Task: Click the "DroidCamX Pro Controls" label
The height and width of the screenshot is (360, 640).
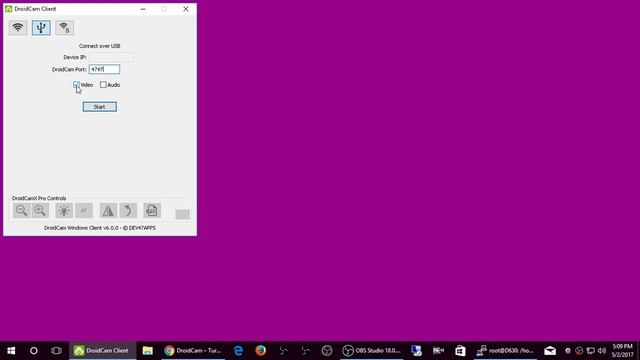Action: 39,198
